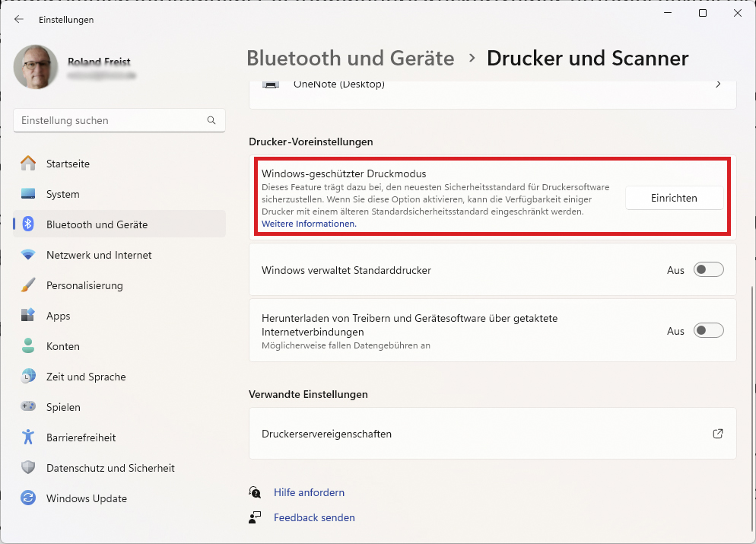
Task: Click the System monitor icon
Action: tap(28, 194)
